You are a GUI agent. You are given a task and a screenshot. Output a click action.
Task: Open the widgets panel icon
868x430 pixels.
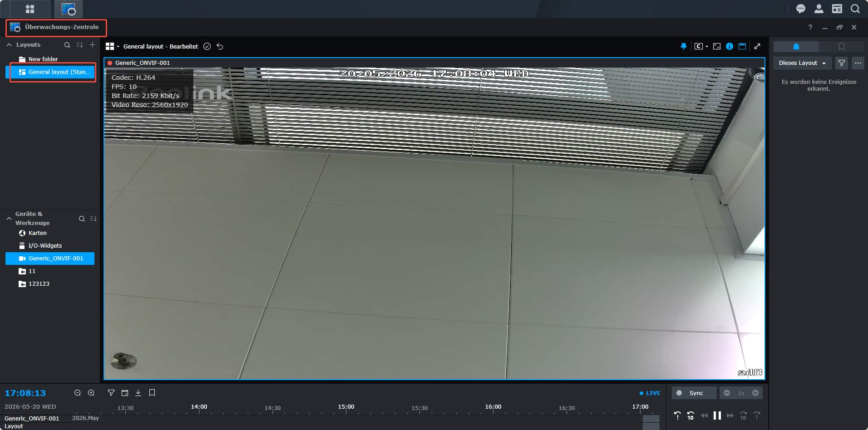click(x=837, y=9)
